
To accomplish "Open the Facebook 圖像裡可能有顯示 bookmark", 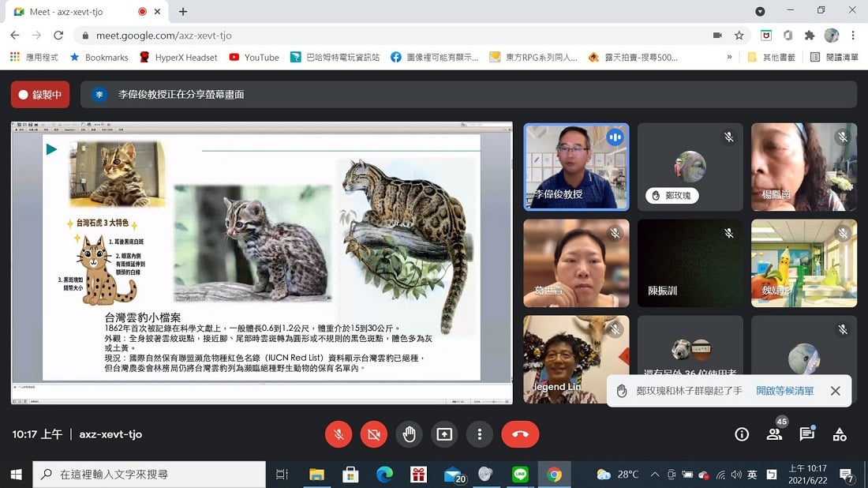I will point(435,57).
